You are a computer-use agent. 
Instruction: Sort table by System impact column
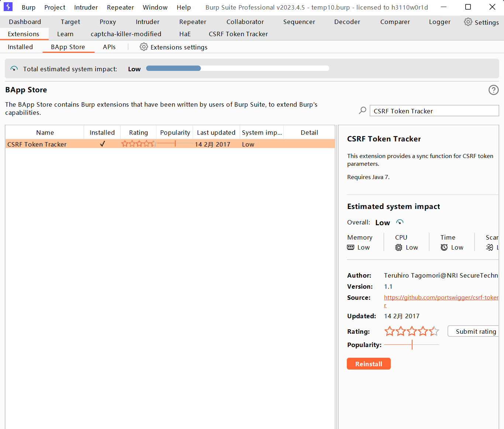pos(262,133)
